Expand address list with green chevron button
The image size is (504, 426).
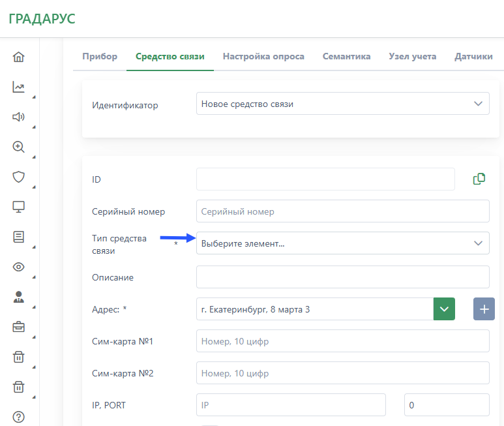click(x=444, y=309)
